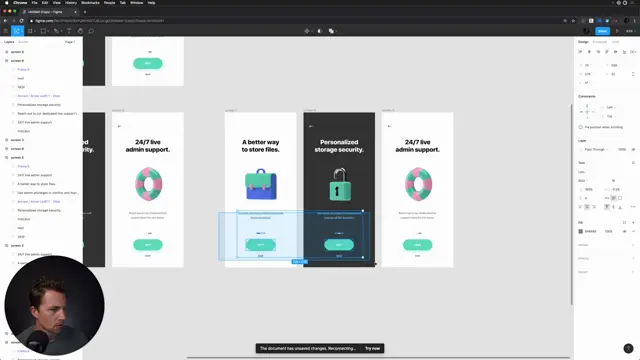This screenshot has height=360, width=640.
Task: Open Fill style library icon
Action: click(x=624, y=222)
